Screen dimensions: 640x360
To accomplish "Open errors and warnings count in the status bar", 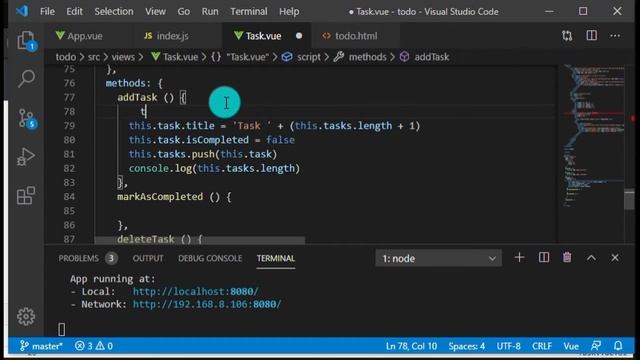I will click(94, 346).
